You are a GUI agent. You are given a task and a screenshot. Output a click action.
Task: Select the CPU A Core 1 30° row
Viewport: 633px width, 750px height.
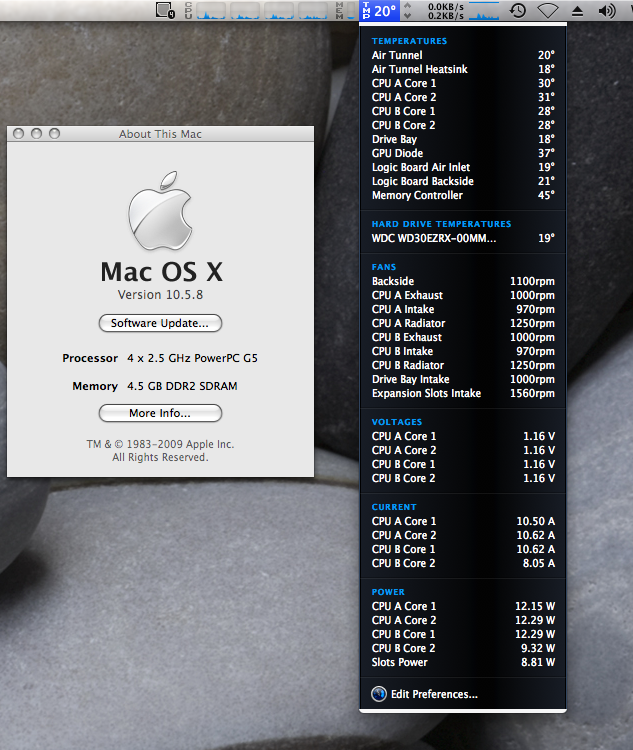coord(463,83)
